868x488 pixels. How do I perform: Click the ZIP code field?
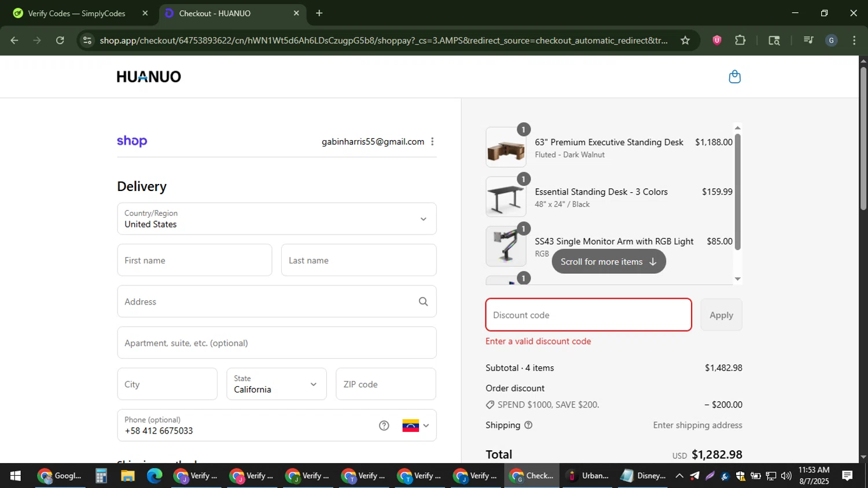click(x=386, y=384)
